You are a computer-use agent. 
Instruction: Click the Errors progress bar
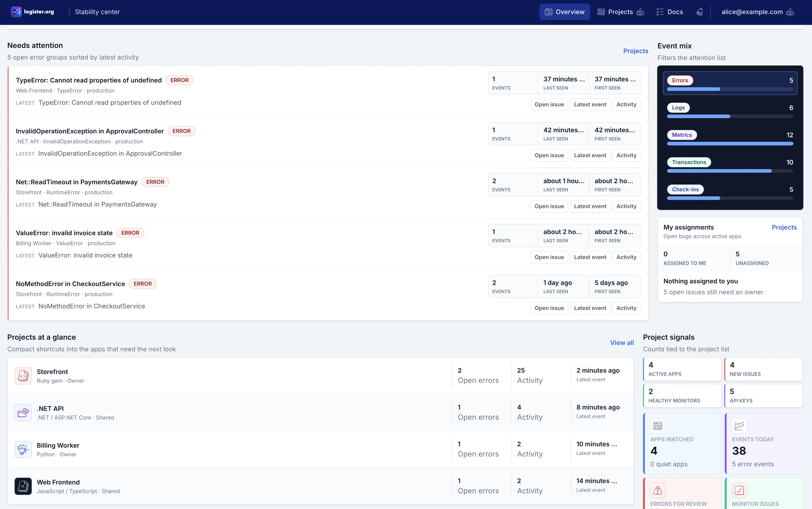point(730,89)
